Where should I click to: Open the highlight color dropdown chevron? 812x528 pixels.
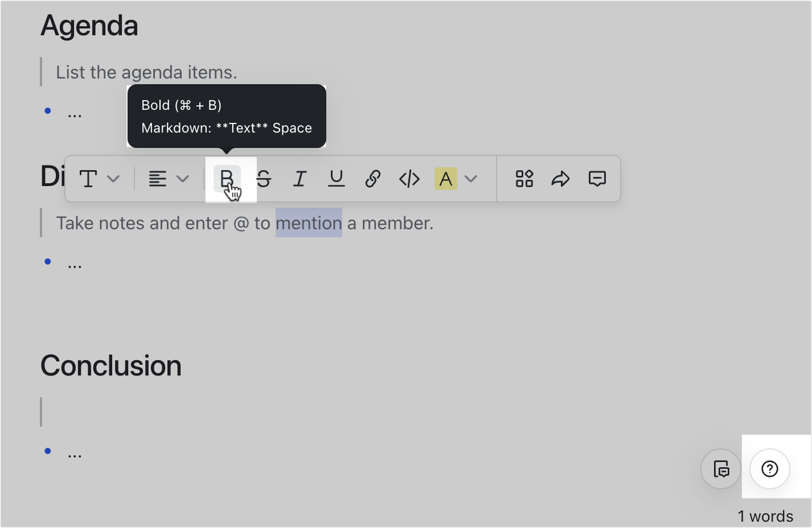(471, 179)
